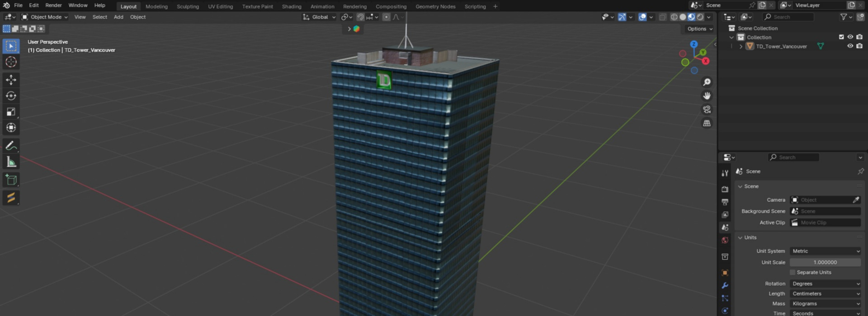Click the outliner new collection icon
Viewport: 868px width, 316px height.
click(860, 17)
